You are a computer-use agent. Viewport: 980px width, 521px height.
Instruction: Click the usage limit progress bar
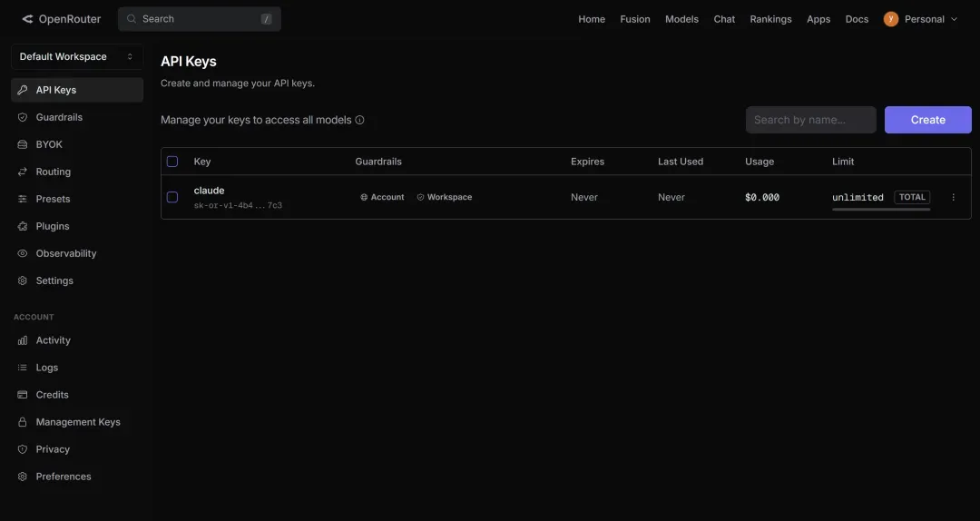[x=881, y=210]
